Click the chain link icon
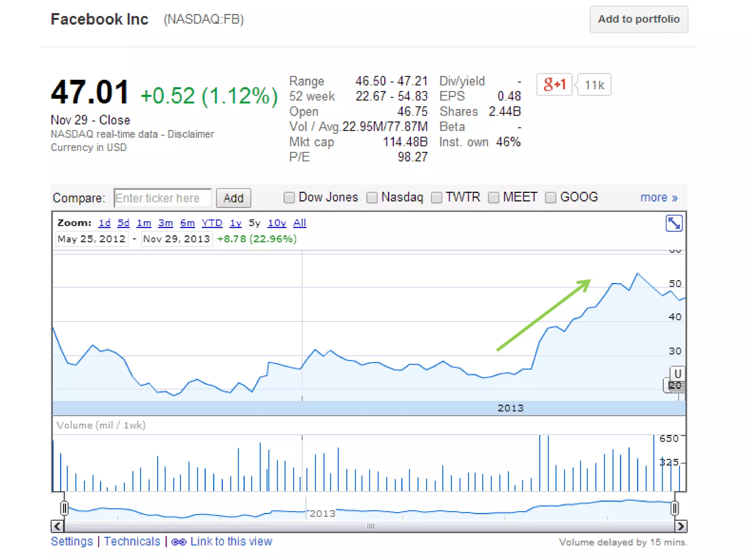This screenshot has height=560, width=747. pos(179,542)
